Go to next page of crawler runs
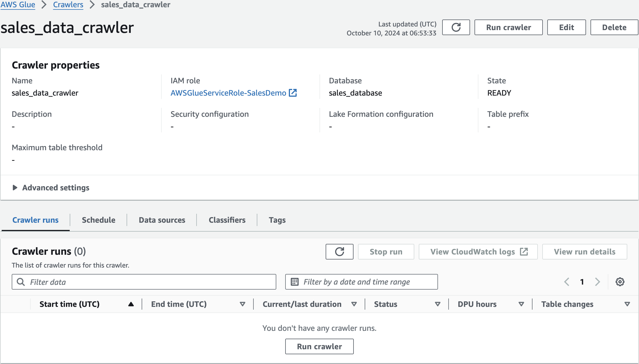This screenshot has height=364, width=639. click(x=597, y=282)
